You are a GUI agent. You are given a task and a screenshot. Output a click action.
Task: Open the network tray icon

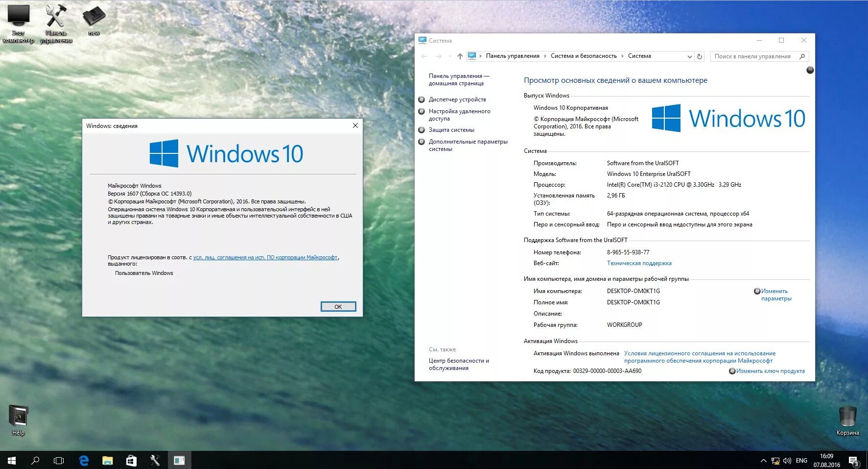(x=775, y=461)
